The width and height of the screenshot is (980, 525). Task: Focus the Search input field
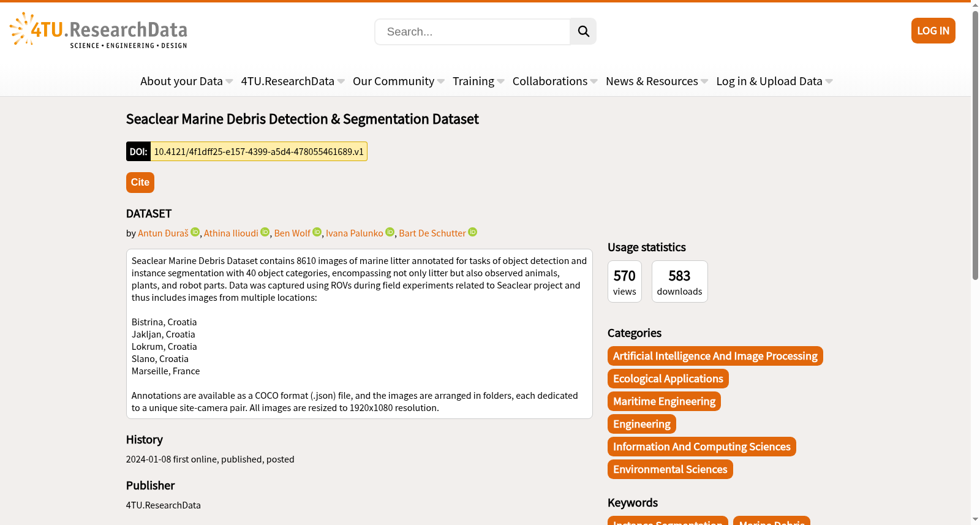(472, 32)
